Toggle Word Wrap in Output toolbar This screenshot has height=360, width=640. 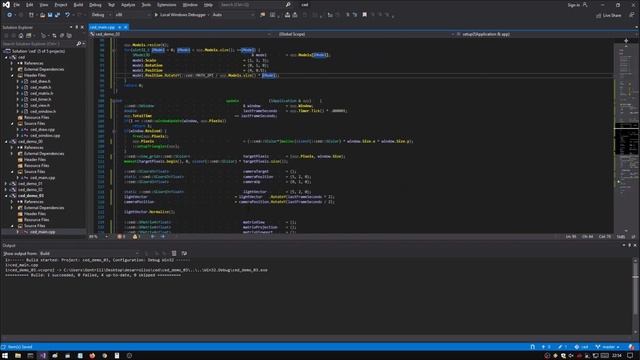[184, 253]
